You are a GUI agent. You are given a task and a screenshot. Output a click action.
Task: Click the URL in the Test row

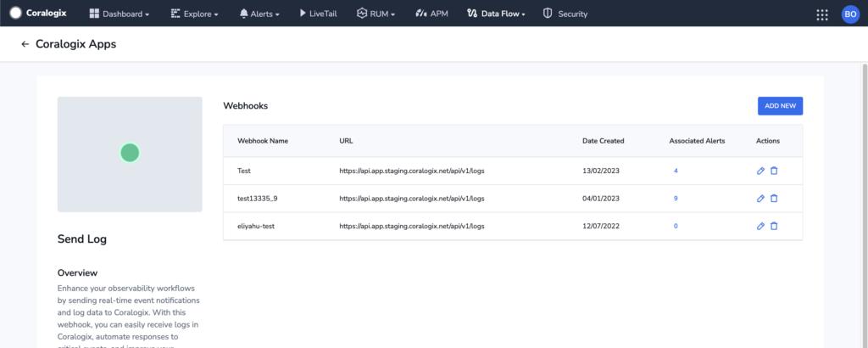pos(413,171)
